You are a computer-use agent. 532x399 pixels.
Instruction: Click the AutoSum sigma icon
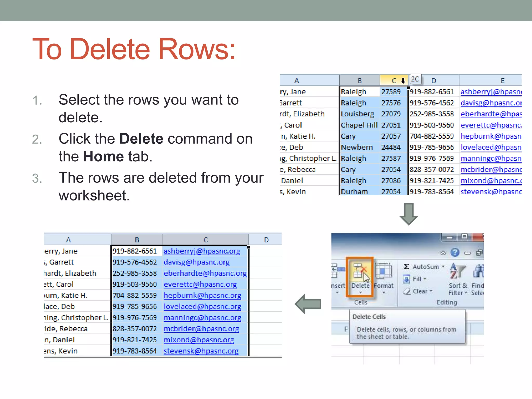coord(407,267)
